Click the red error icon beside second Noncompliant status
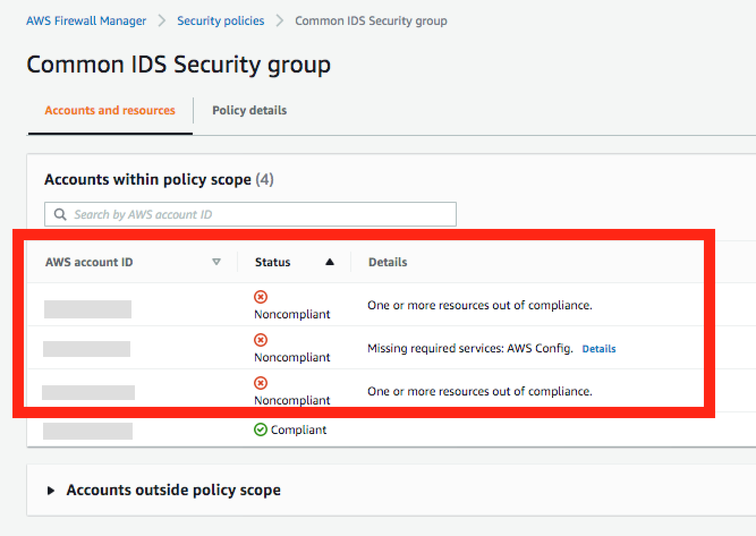Image resolution: width=756 pixels, height=536 pixels. tap(261, 340)
